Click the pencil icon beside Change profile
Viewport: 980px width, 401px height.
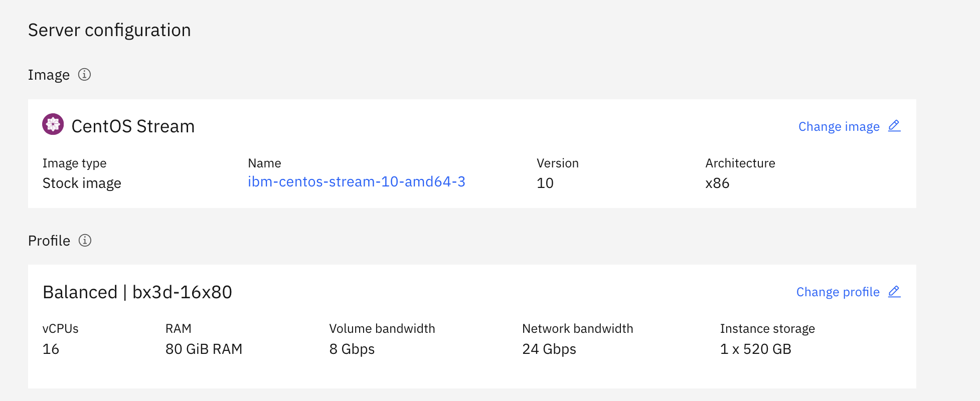tap(894, 291)
